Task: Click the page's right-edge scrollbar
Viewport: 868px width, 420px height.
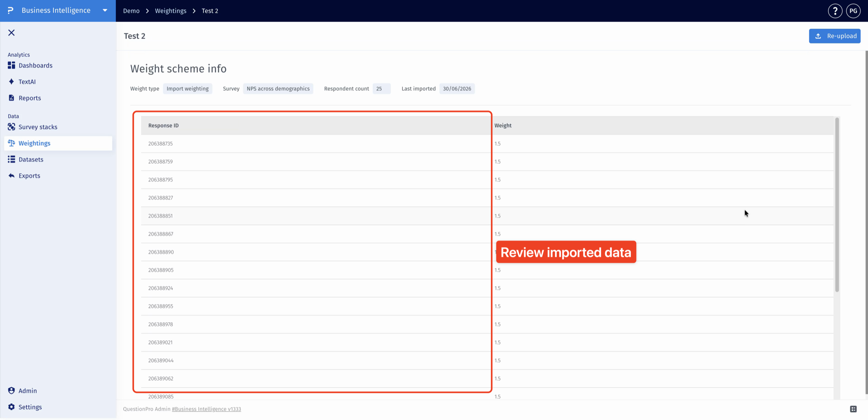Action: click(866, 223)
